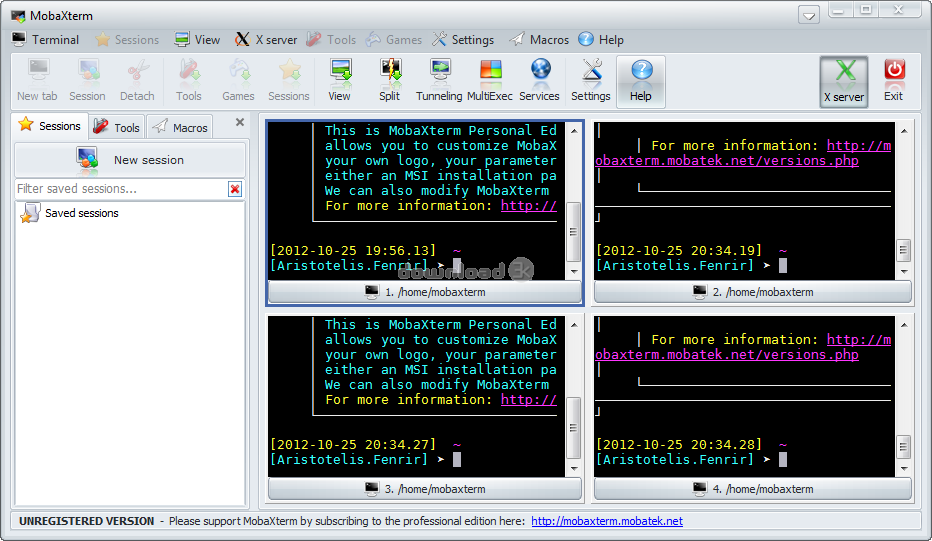
Task: Click the New tab toolbar icon
Action: [37, 81]
